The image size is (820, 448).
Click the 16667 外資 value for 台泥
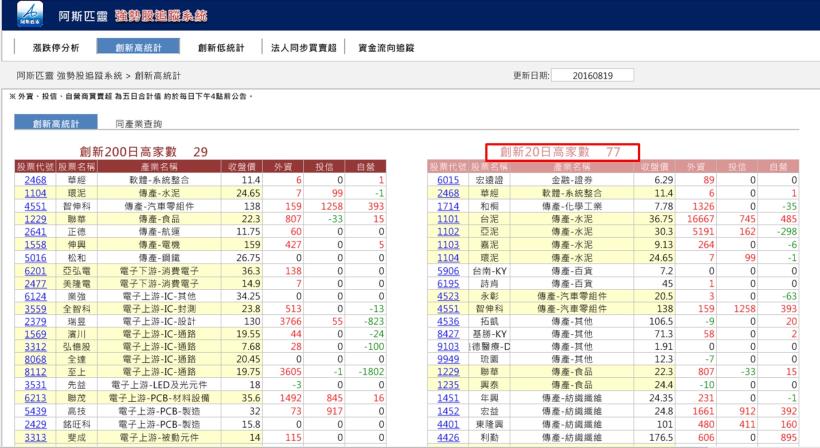tap(700, 219)
